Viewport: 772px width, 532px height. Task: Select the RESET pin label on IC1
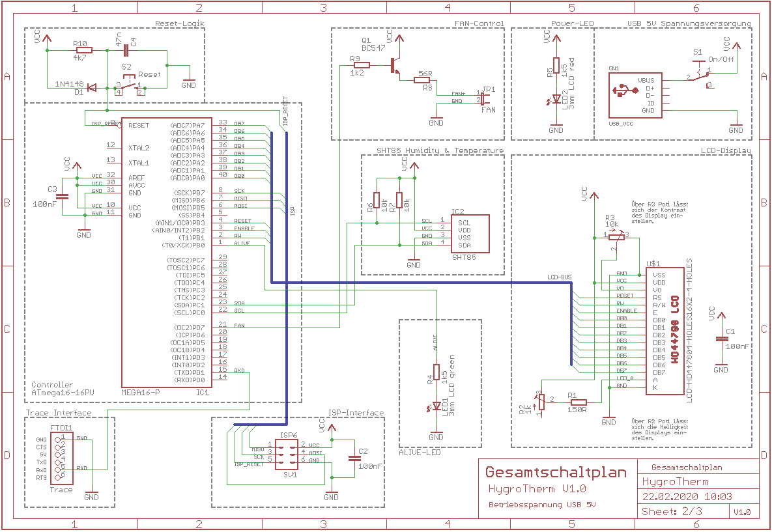coord(139,126)
